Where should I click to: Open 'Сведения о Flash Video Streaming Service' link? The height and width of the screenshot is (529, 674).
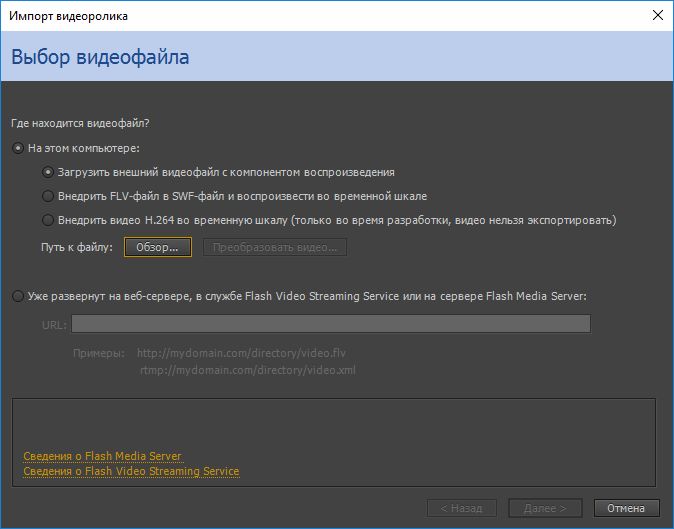coord(131,471)
